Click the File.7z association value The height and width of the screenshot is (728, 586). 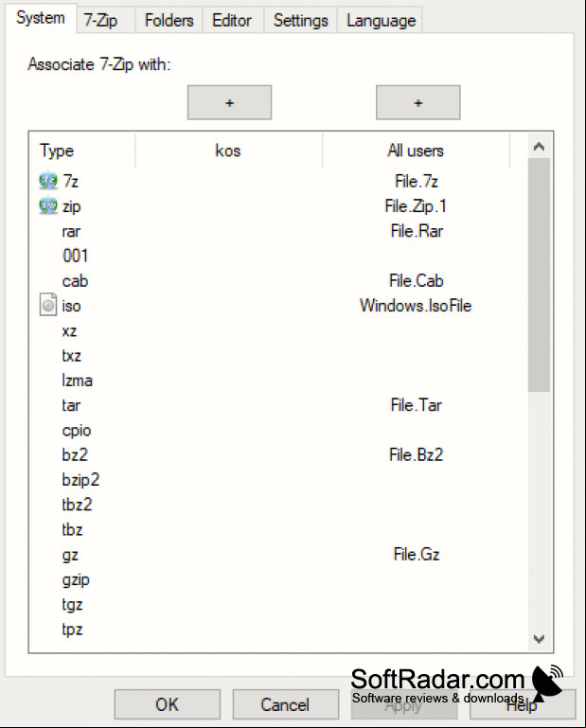tap(416, 181)
